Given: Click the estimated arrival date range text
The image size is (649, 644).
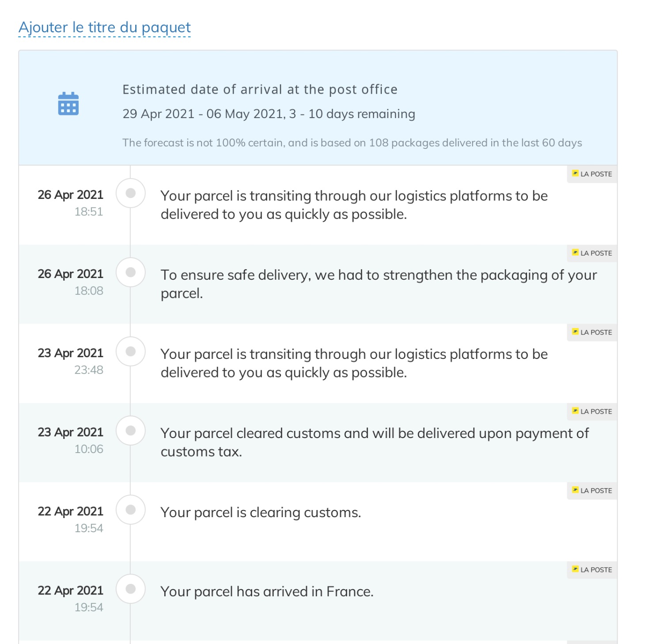Looking at the screenshot, I should 269,114.
